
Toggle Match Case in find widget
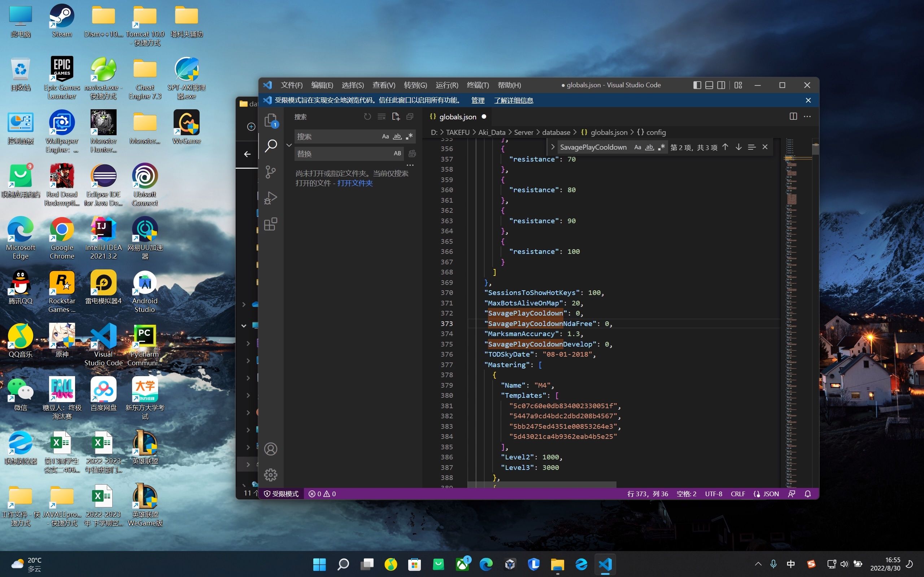click(637, 147)
